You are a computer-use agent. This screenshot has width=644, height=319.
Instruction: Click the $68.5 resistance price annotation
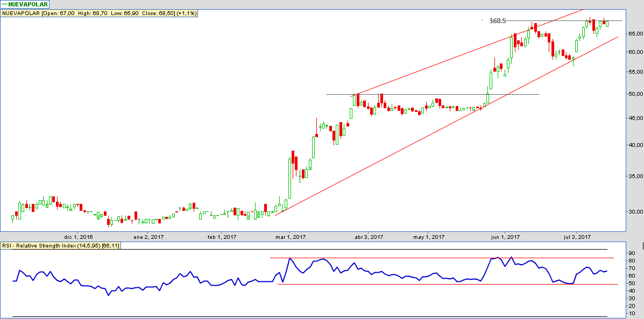497,20
